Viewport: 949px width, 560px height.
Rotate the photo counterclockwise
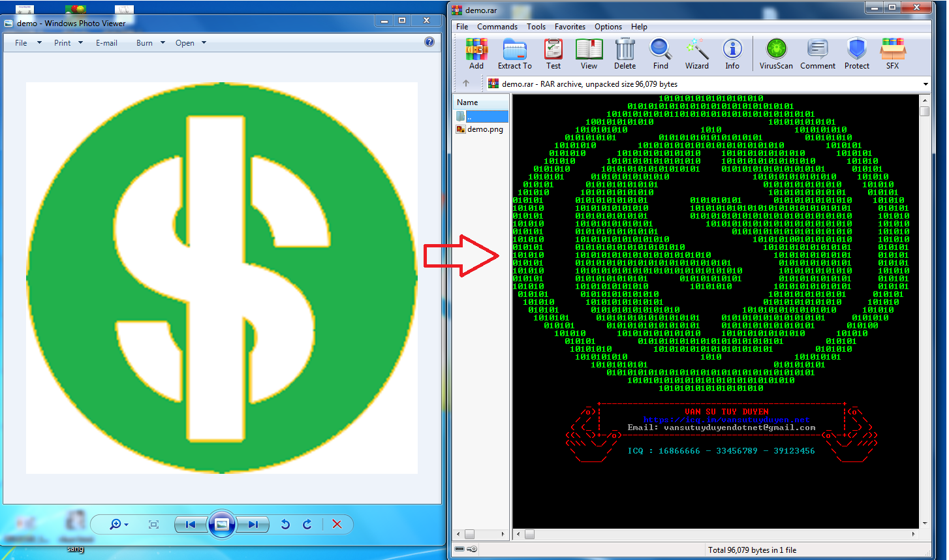[x=285, y=524]
